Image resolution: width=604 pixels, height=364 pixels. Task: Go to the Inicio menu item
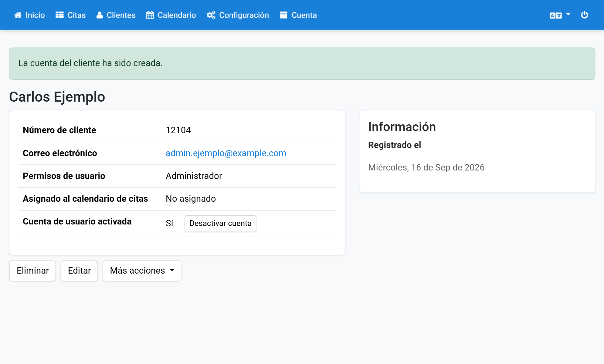coord(29,15)
